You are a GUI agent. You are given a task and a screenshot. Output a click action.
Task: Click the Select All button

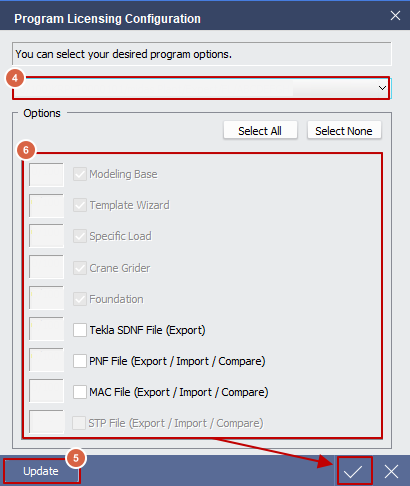[x=260, y=130]
